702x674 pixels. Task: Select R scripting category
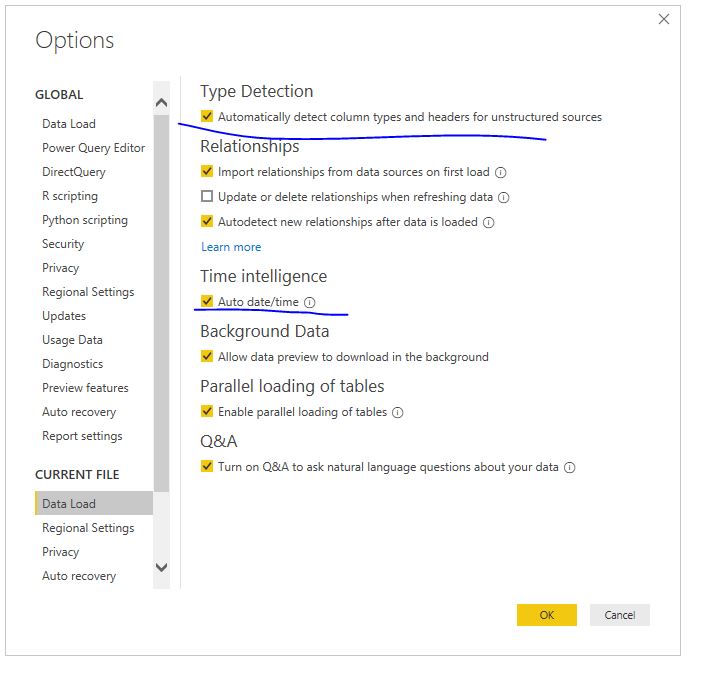(70, 196)
